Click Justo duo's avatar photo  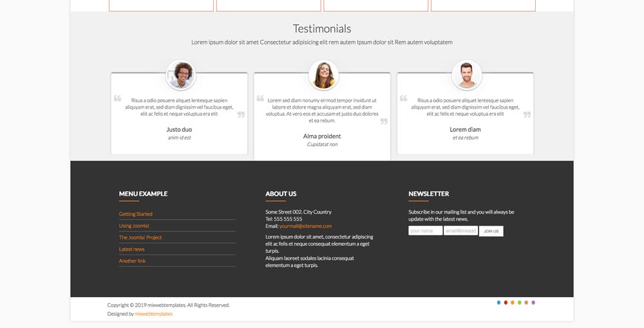180,75
